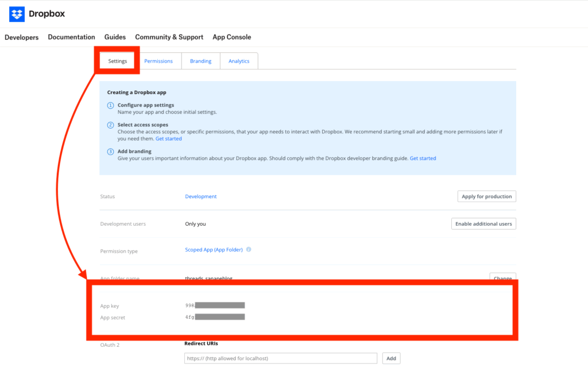The image size is (588, 371).
Task: Click the Development status link
Action: 200,196
